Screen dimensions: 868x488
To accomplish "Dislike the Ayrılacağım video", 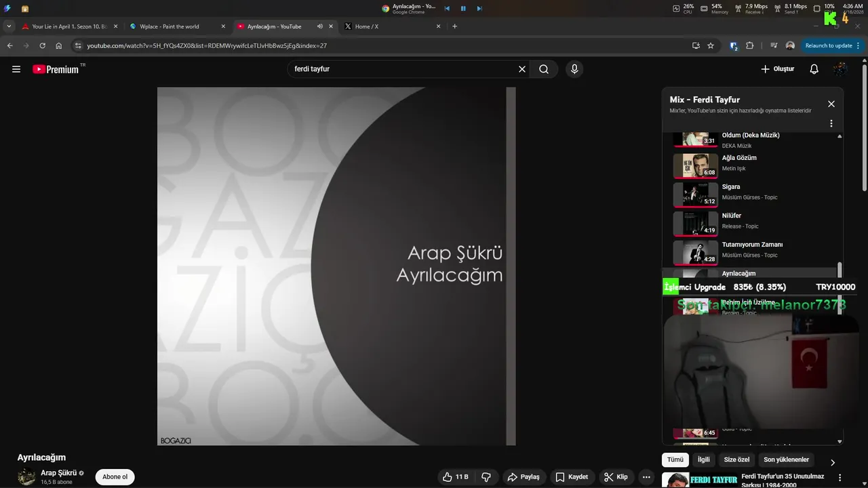I will [x=486, y=477].
